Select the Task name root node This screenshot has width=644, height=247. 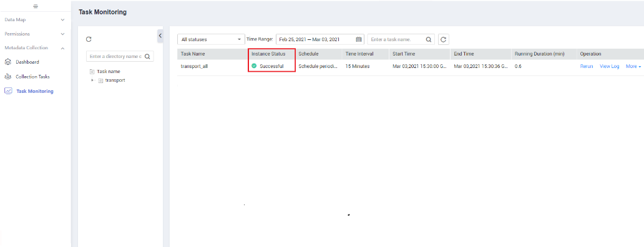[x=109, y=71]
